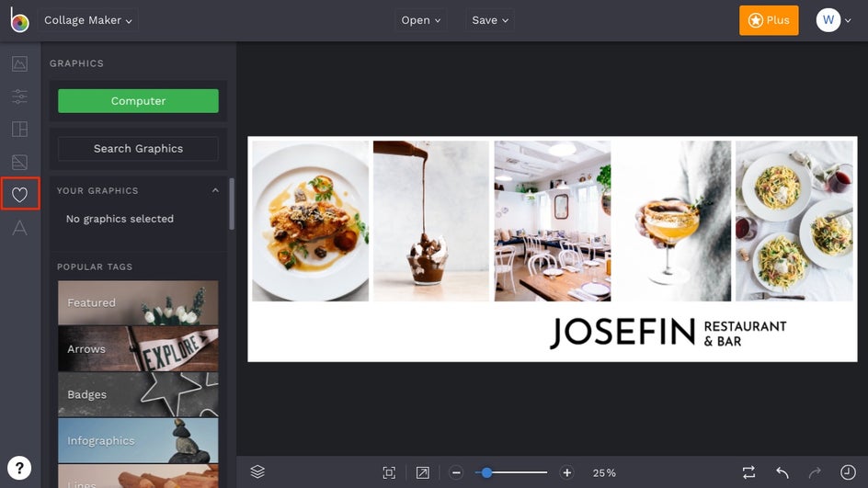
Task: Select the Graphics heart sidebar icon
Action: [x=20, y=194]
